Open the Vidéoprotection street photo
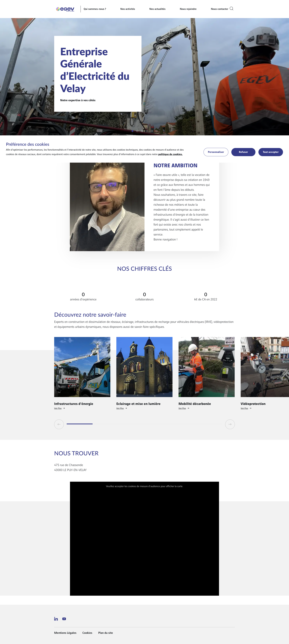This screenshot has height=644, width=289. click(265, 367)
